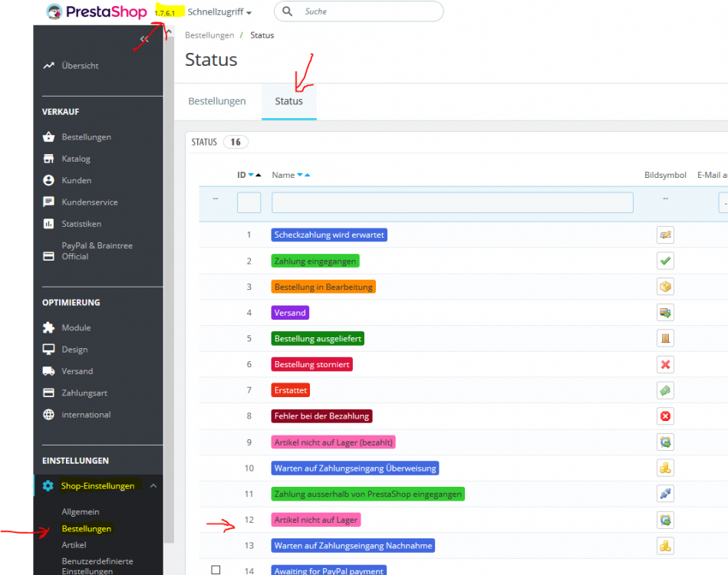This screenshot has width=728, height=575.
Task: Click coins icon for Warten auf Zahlungseingang Nachnahme
Action: 665,546
